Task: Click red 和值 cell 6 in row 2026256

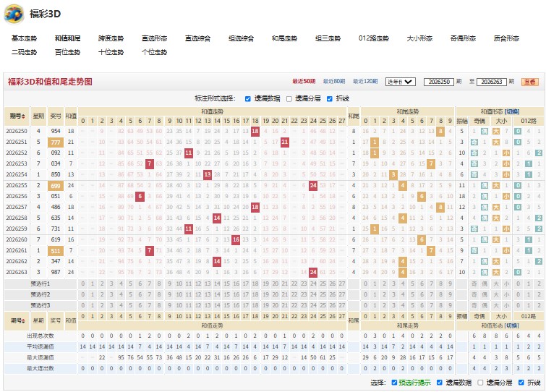Action: click(x=140, y=196)
